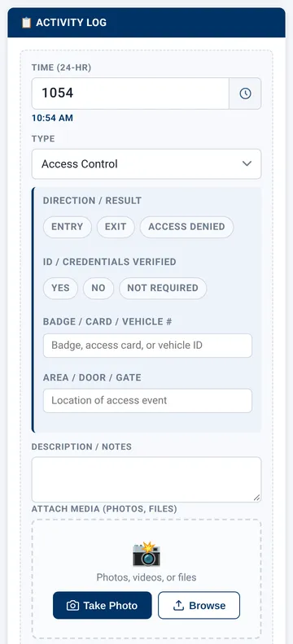Choose the ACCESS DENIED result chip
The image size is (293, 644).
pyautogui.click(x=186, y=227)
